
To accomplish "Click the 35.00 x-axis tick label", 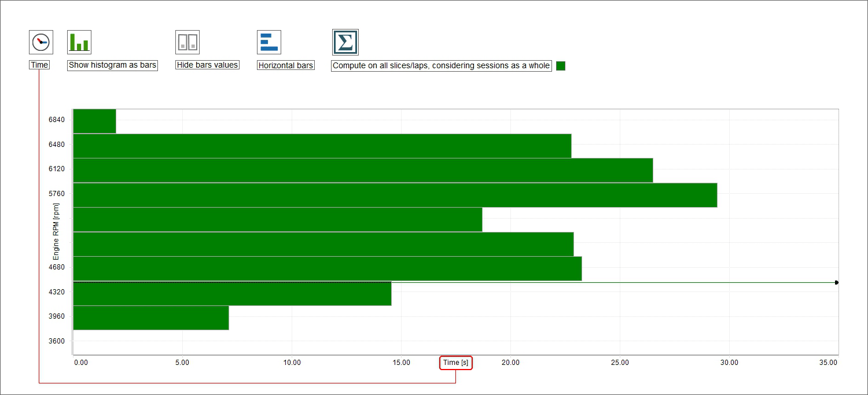I will (829, 363).
